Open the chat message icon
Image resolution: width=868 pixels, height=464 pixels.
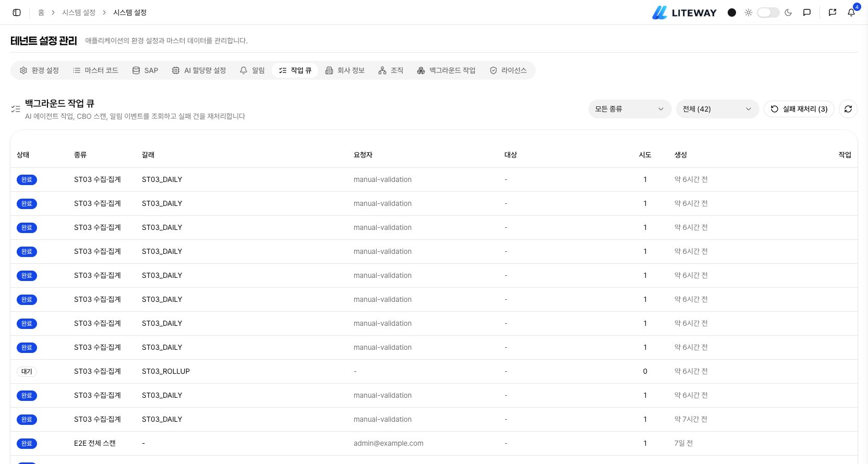point(807,13)
